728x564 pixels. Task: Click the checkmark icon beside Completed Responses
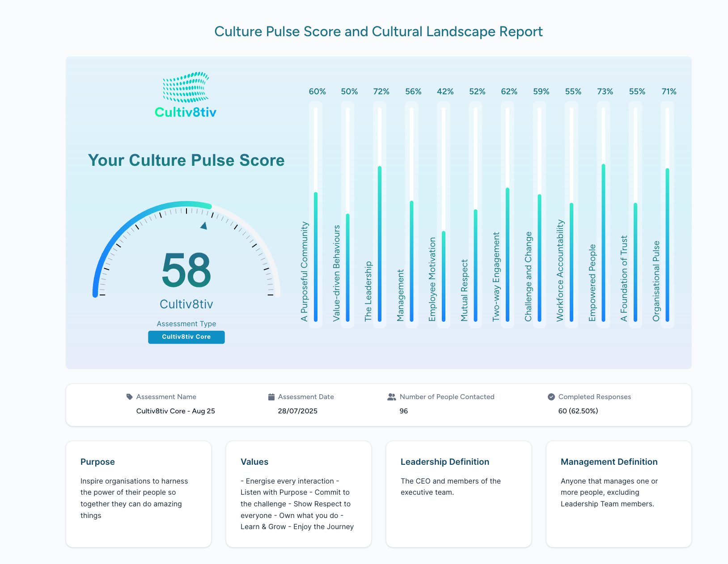point(551,397)
